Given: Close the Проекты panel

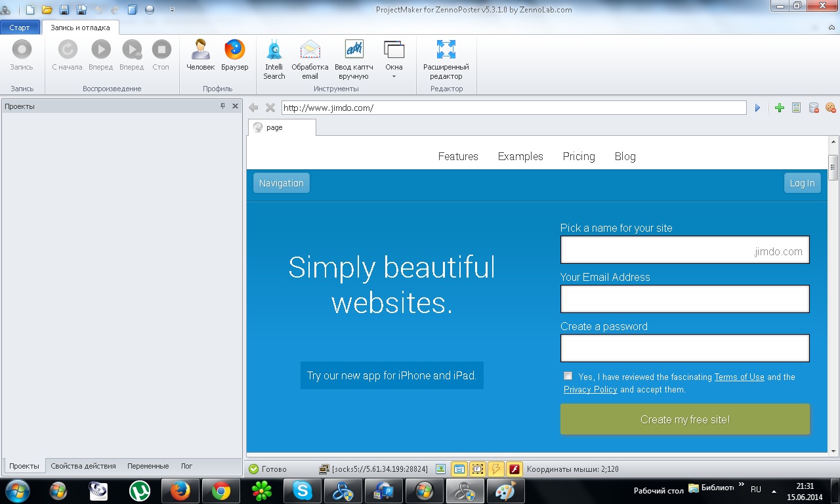Looking at the screenshot, I should click(235, 106).
